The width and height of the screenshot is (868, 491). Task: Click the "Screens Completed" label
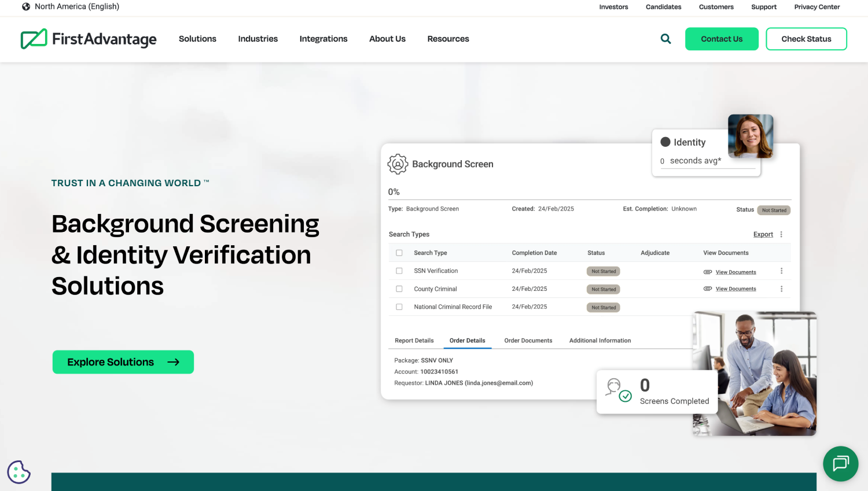(675, 401)
